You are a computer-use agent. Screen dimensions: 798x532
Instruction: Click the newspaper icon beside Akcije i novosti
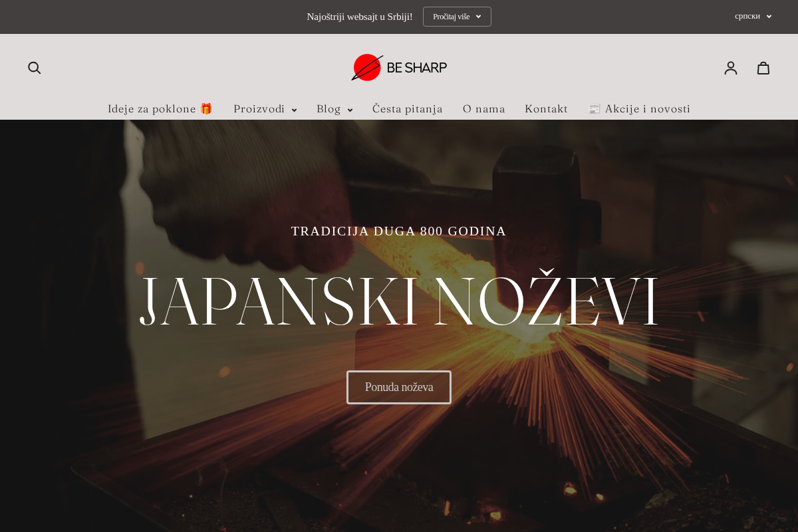[x=593, y=108]
